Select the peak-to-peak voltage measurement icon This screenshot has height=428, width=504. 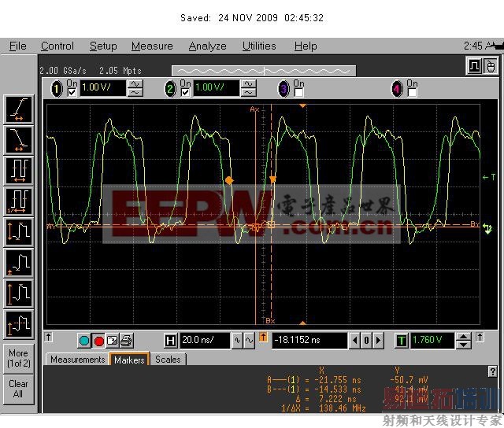[x=19, y=232]
